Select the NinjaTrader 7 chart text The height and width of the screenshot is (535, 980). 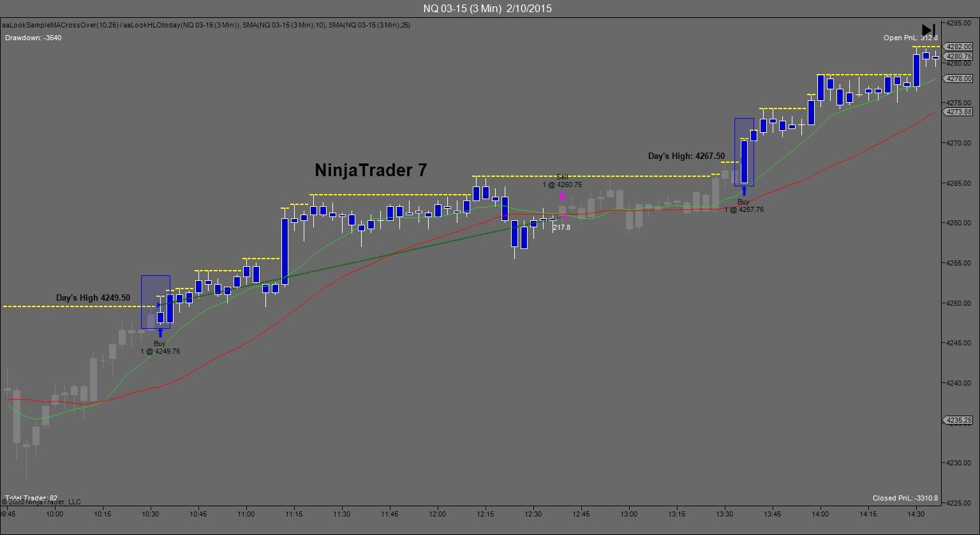[371, 170]
